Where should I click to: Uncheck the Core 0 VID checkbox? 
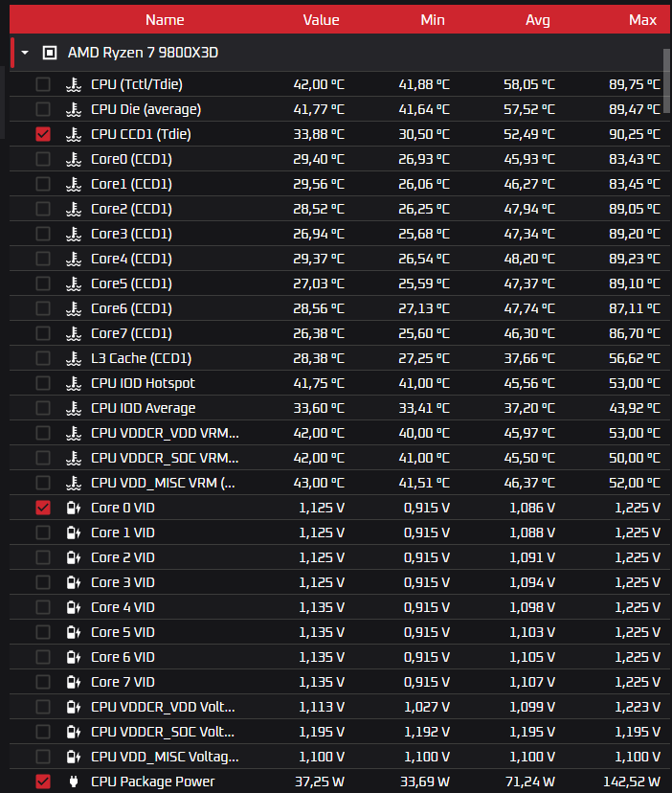tap(43, 508)
